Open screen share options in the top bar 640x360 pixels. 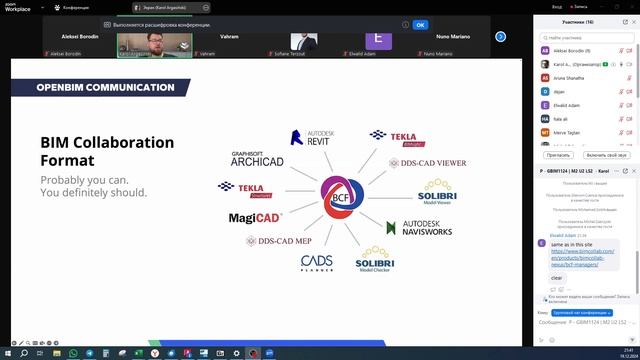(x=206, y=7)
